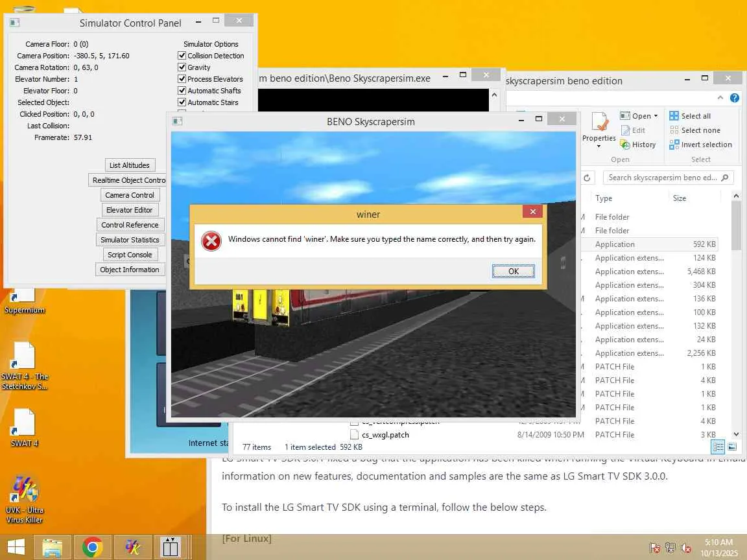Image resolution: width=747 pixels, height=560 pixels.
Task: Open Object Information
Action: pyautogui.click(x=130, y=270)
